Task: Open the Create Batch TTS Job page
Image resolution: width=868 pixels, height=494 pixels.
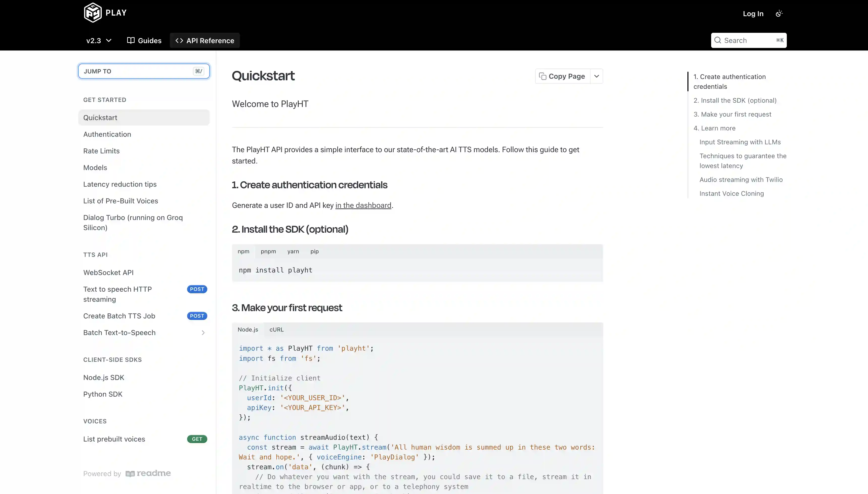Action: 144,316
